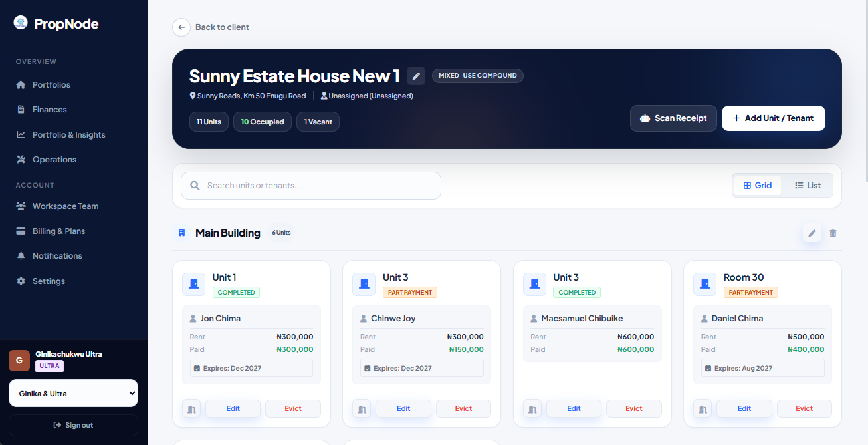Image resolution: width=868 pixels, height=445 pixels.
Task: Click the Sign out button
Action: click(73, 425)
